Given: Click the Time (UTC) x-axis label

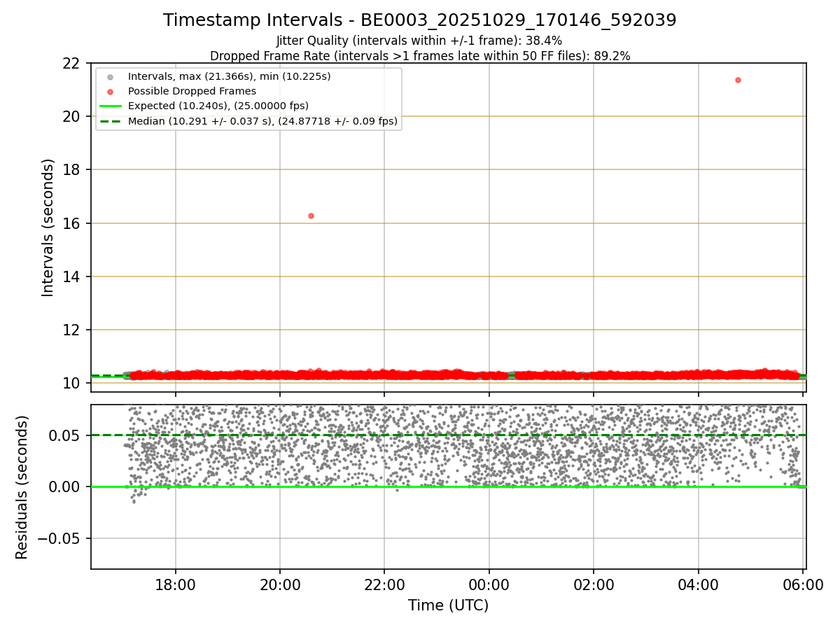Looking at the screenshot, I should tap(449, 605).
